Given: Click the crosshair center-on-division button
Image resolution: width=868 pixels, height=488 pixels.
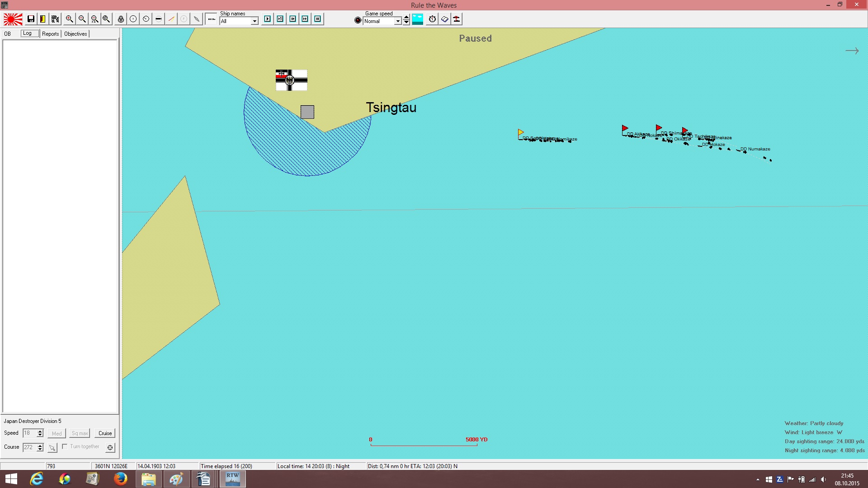Looking at the screenshot, I should pos(110,447).
